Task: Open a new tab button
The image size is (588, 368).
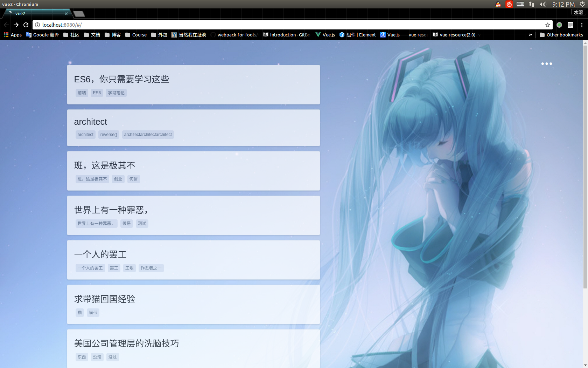Action: [79, 14]
